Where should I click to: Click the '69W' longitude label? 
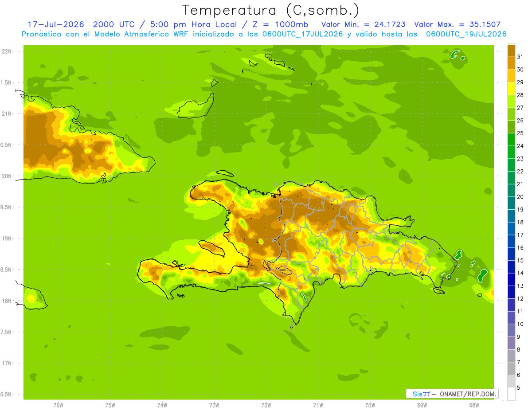tap(422, 405)
